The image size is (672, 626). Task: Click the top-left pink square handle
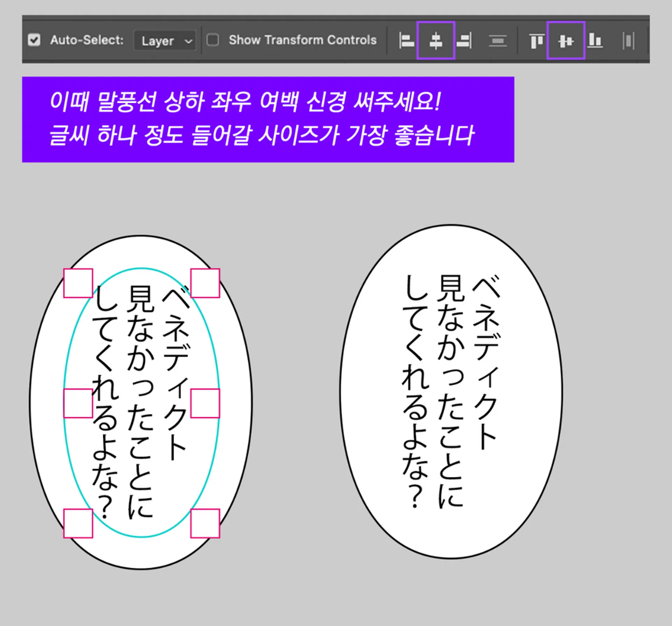tap(78, 283)
